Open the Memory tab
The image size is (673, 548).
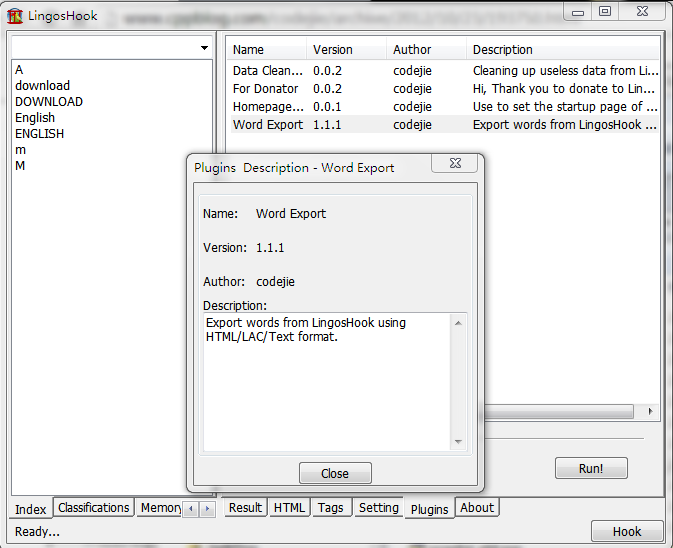160,508
